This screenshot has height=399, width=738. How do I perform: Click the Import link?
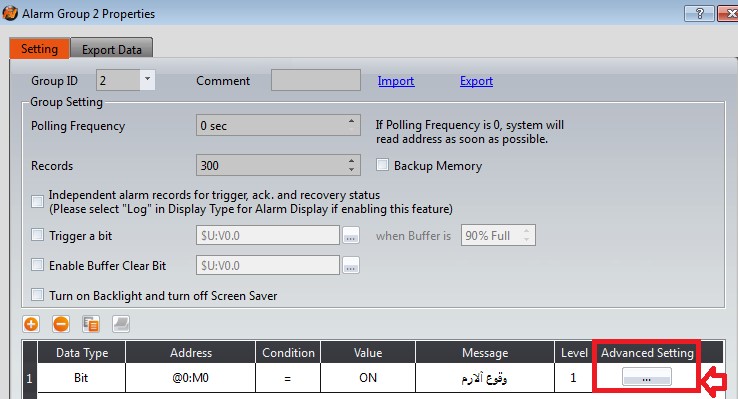coord(396,81)
